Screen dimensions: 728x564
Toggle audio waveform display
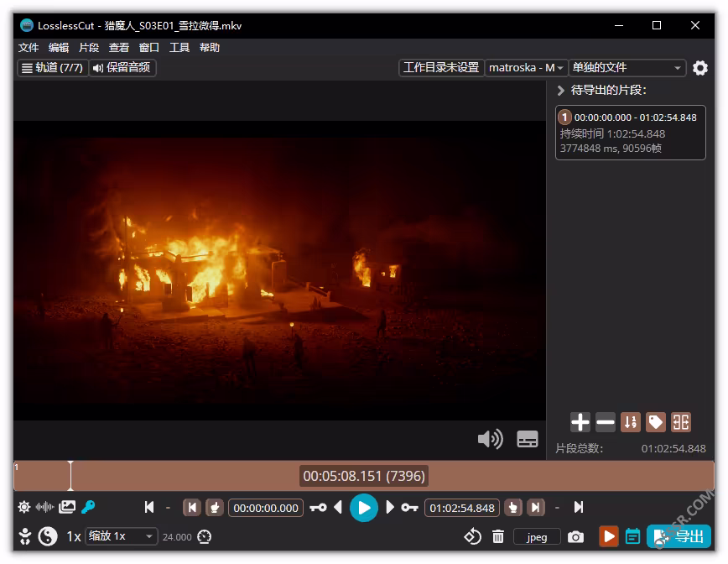click(x=45, y=507)
